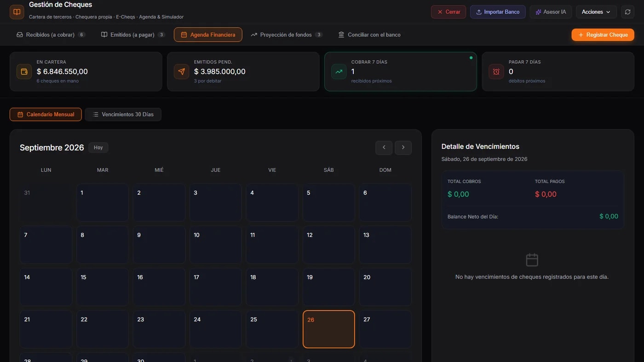Click Registrar Cheque button

pos(603,35)
